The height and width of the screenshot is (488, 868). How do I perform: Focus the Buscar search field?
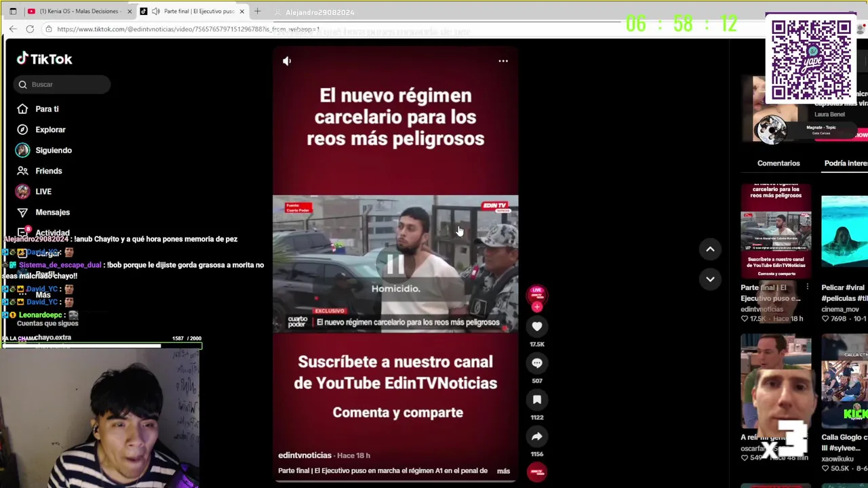[x=62, y=84]
